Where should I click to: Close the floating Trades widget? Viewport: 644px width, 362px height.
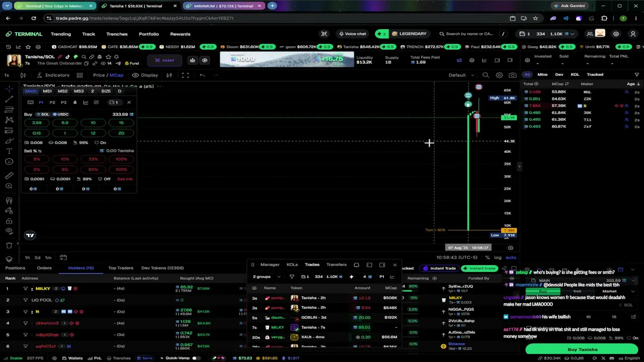click(395, 264)
